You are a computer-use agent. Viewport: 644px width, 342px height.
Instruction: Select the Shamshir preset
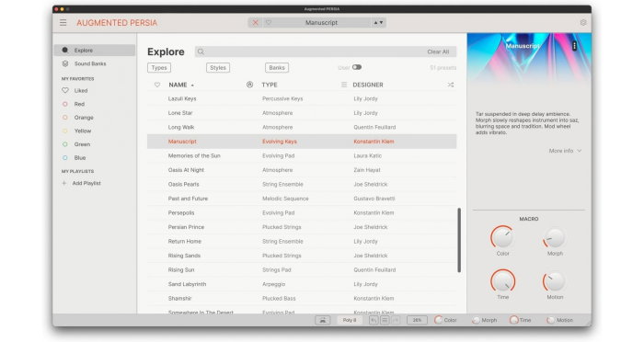(302, 299)
